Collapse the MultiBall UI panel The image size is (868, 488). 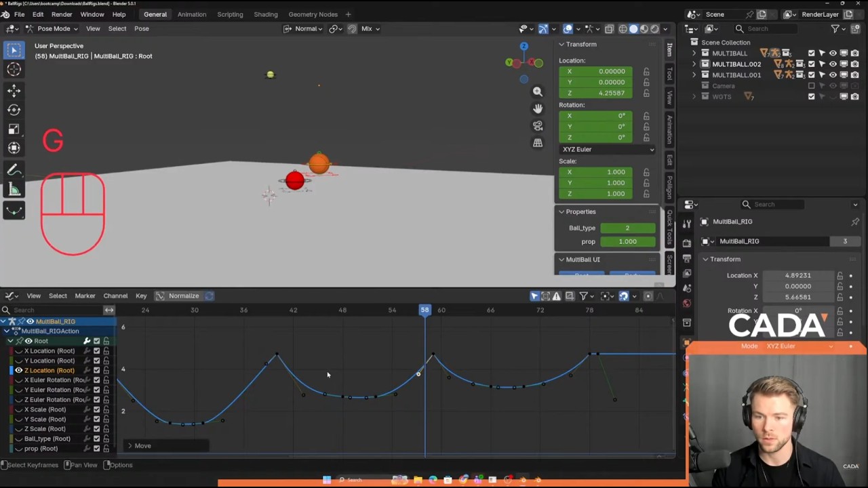(x=561, y=260)
